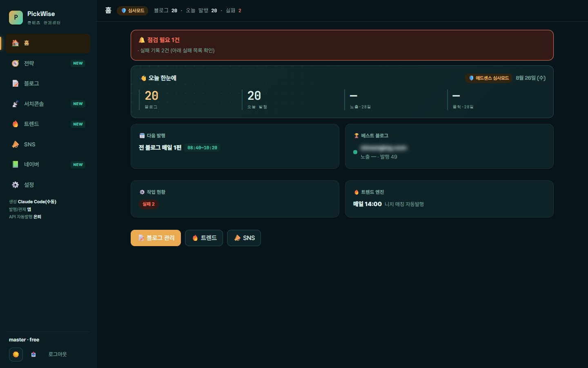The width and height of the screenshot is (588, 368).
Task: Click the waving hand icon of 오늘 한눈에
Action: click(143, 78)
